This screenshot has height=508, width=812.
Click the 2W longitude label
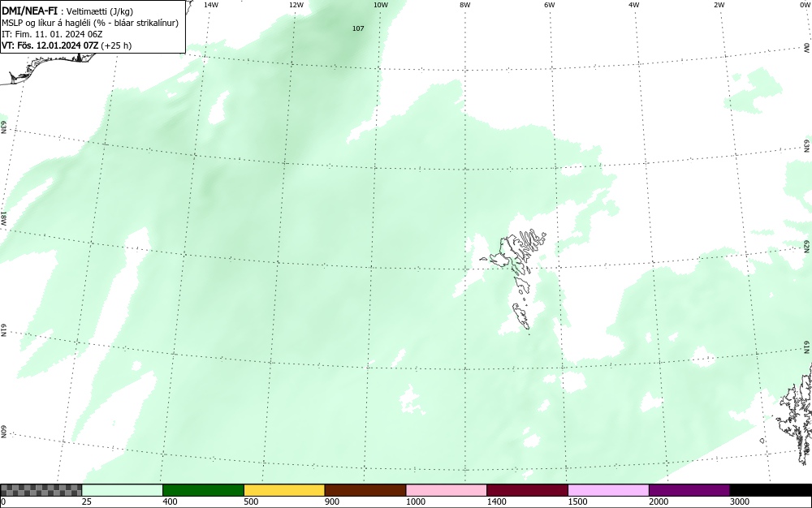click(x=719, y=5)
